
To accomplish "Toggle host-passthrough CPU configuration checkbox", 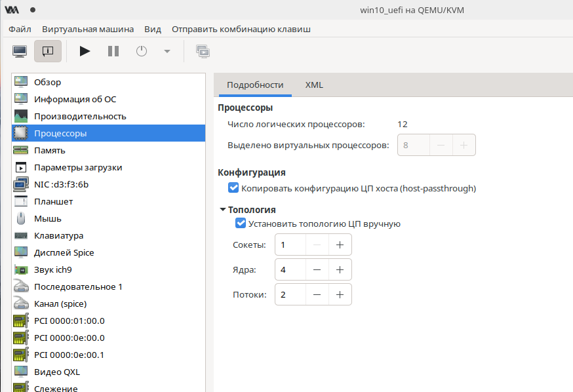I will 233,188.
